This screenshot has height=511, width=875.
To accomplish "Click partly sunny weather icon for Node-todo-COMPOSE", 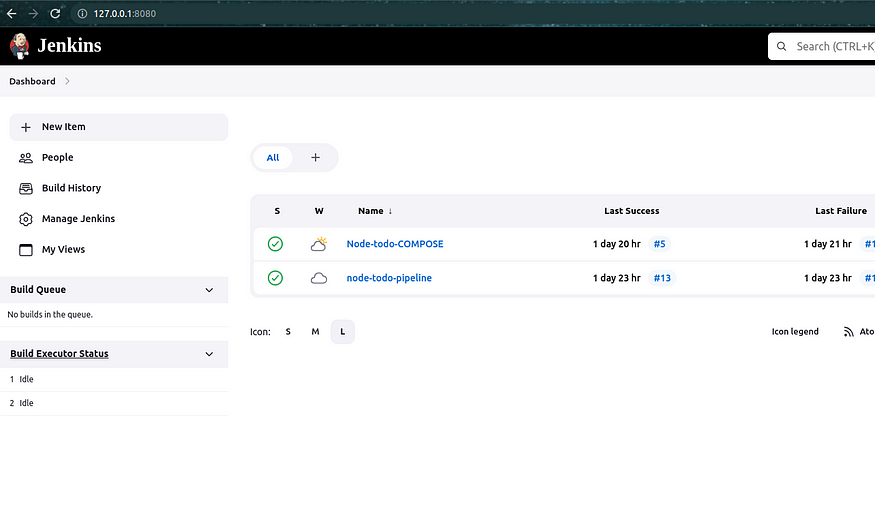I will point(319,244).
